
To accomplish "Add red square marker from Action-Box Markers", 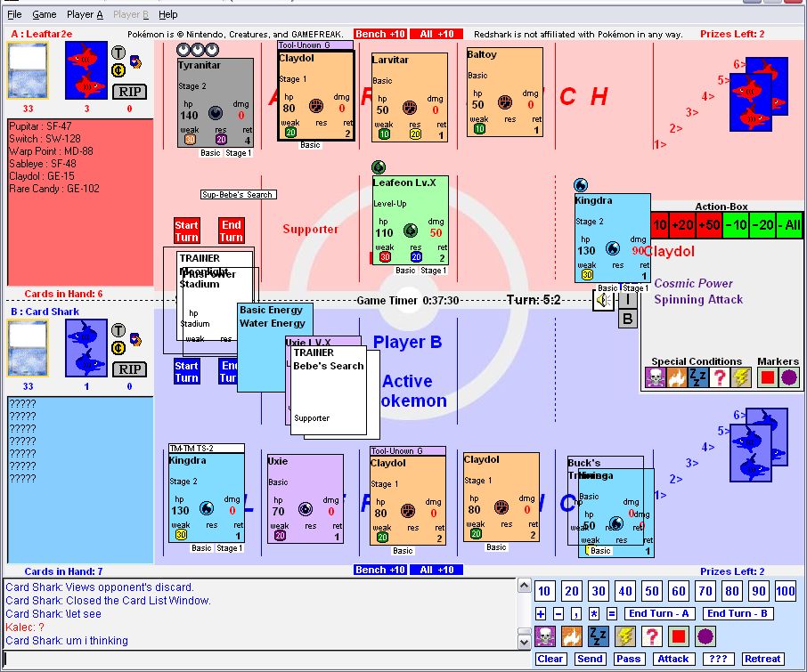I will (x=768, y=378).
